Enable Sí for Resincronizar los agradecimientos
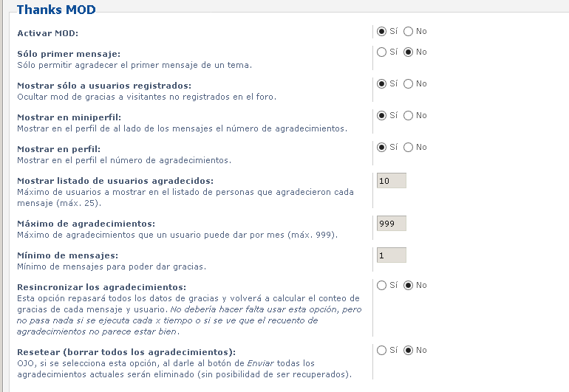The image size is (569, 392). tap(381, 286)
